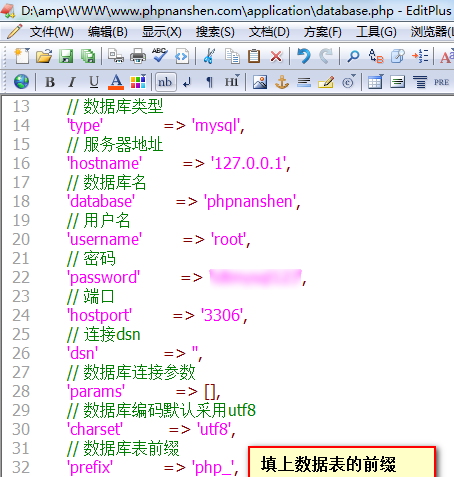Image resolution: width=454 pixels, height=477 pixels.
Task: Click the Save All icon
Action: [88, 56]
